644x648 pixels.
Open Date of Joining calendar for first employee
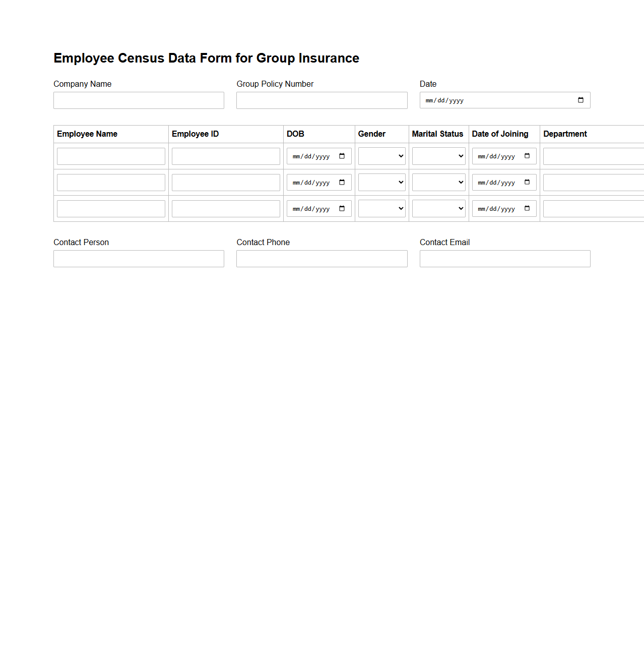click(x=527, y=156)
